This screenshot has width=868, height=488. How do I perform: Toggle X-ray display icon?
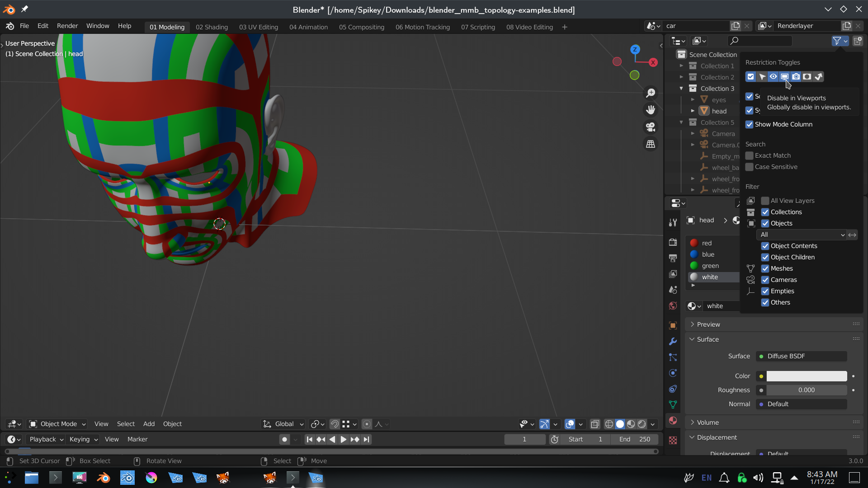click(x=595, y=424)
